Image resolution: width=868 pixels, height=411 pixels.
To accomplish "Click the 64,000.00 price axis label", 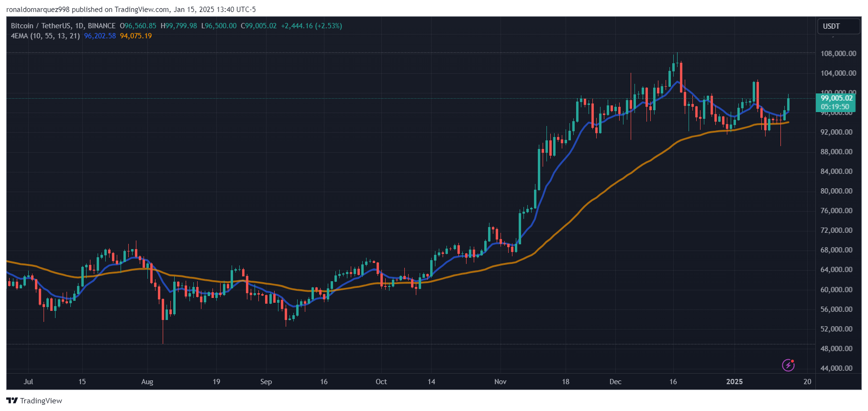I will pos(836,270).
